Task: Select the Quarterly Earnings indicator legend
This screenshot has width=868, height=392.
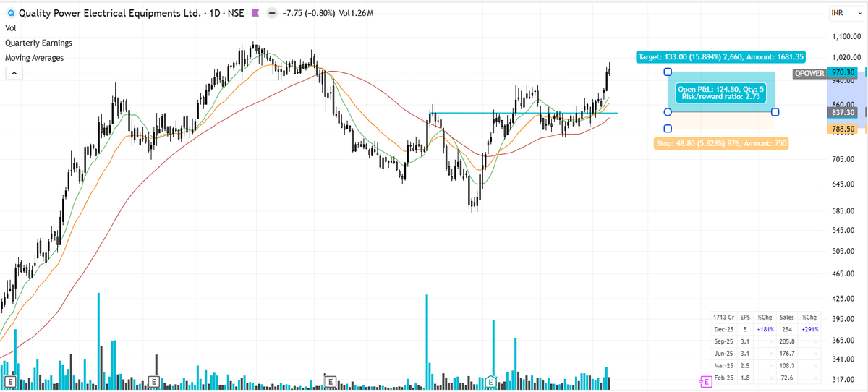Action: pyautogui.click(x=38, y=43)
